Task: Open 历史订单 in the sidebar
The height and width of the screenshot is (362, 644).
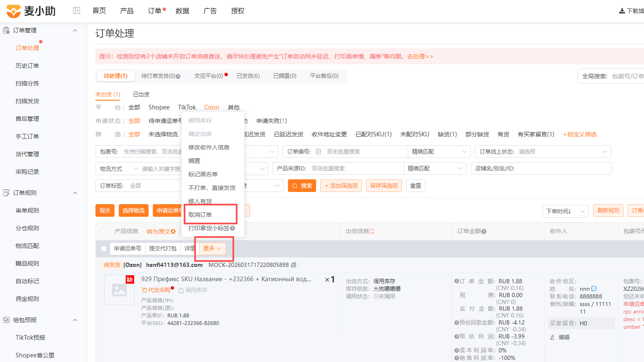Action: coord(27,66)
